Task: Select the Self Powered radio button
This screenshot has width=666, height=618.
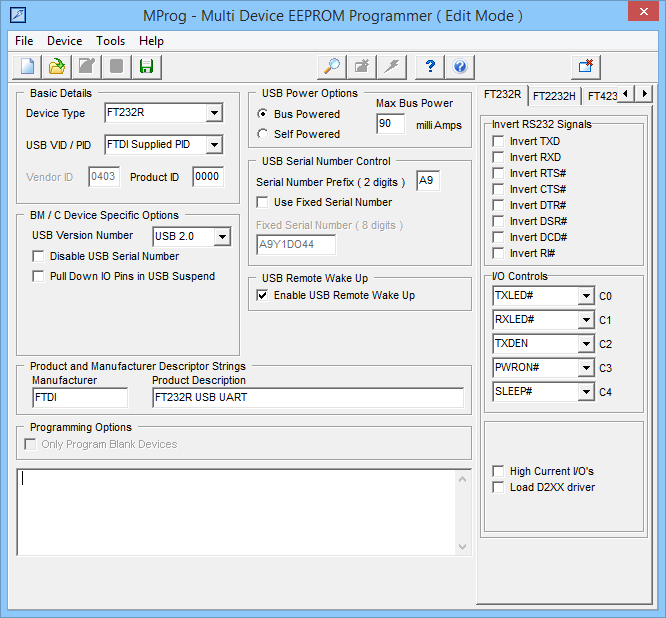Action: (x=262, y=134)
